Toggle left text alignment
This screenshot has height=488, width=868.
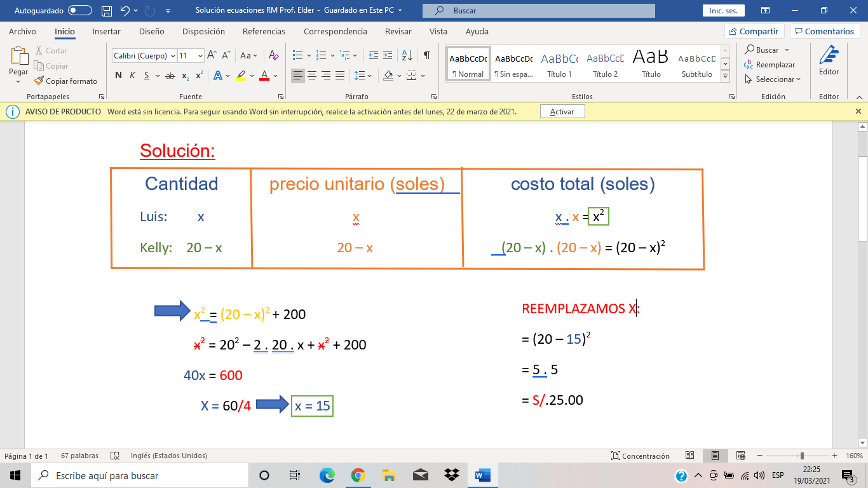pyautogui.click(x=298, y=76)
